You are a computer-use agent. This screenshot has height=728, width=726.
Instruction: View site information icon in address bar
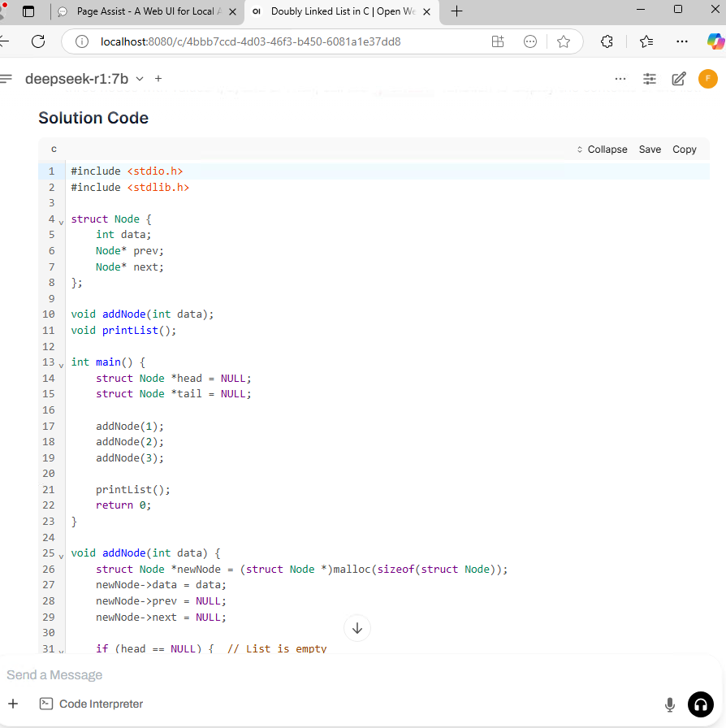(x=82, y=41)
